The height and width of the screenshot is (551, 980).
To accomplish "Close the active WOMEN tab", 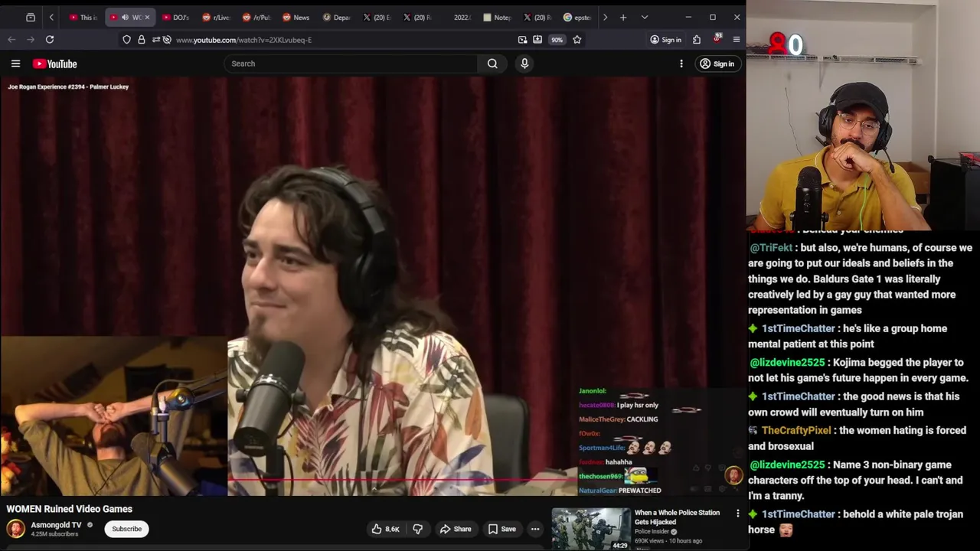I will pos(147,17).
